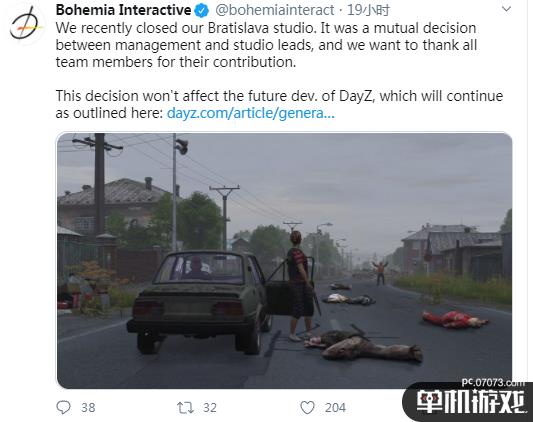Click the pc.07073.com watermark text
Screen dimensions: 533x422
pyautogui.click(x=493, y=383)
